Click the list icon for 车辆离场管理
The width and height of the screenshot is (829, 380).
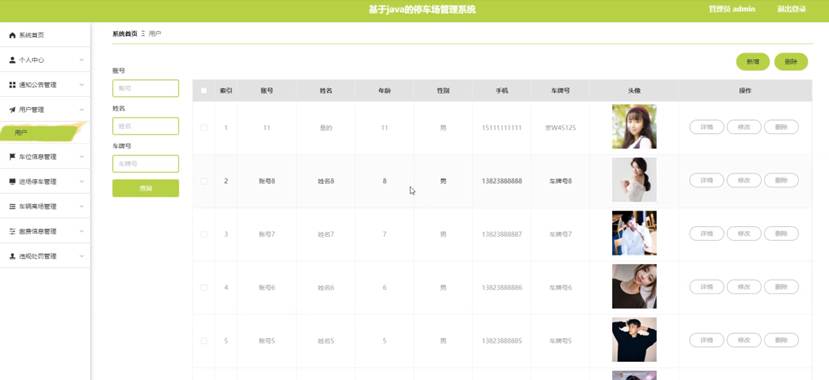click(12, 207)
